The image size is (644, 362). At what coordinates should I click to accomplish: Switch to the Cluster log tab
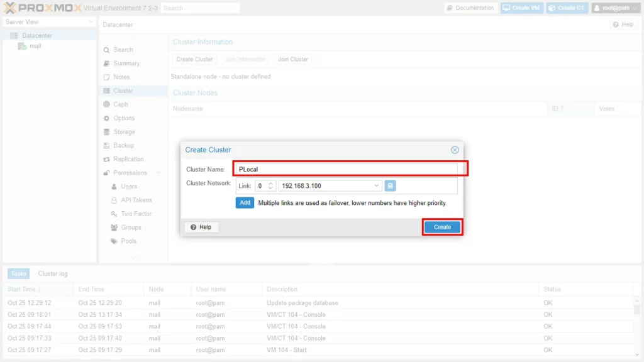pyautogui.click(x=53, y=274)
